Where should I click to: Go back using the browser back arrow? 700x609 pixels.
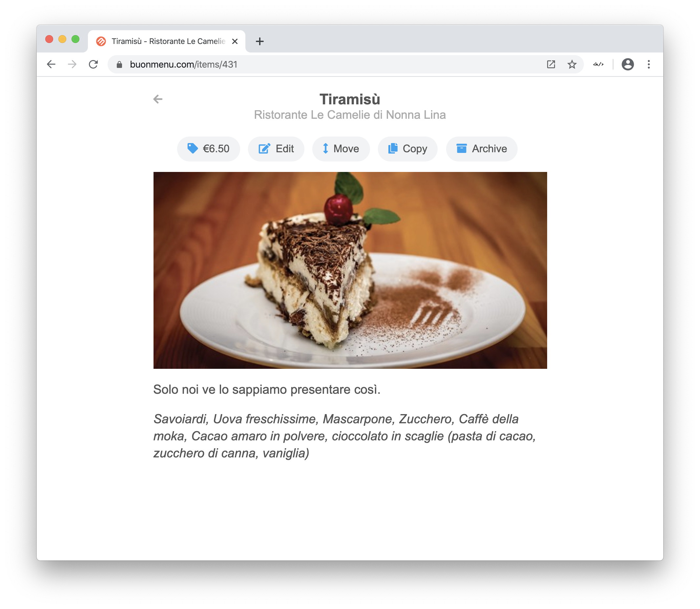(x=51, y=64)
